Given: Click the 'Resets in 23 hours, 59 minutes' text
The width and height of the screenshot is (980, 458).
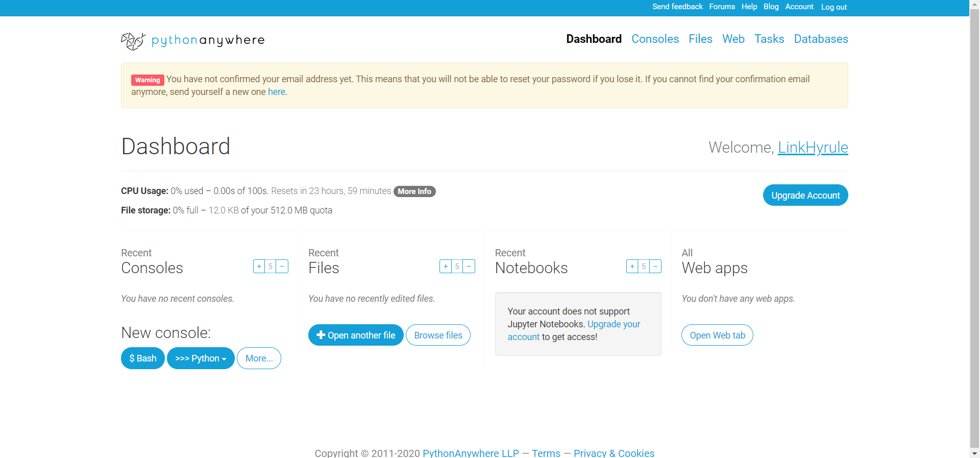Looking at the screenshot, I should coord(331,191).
